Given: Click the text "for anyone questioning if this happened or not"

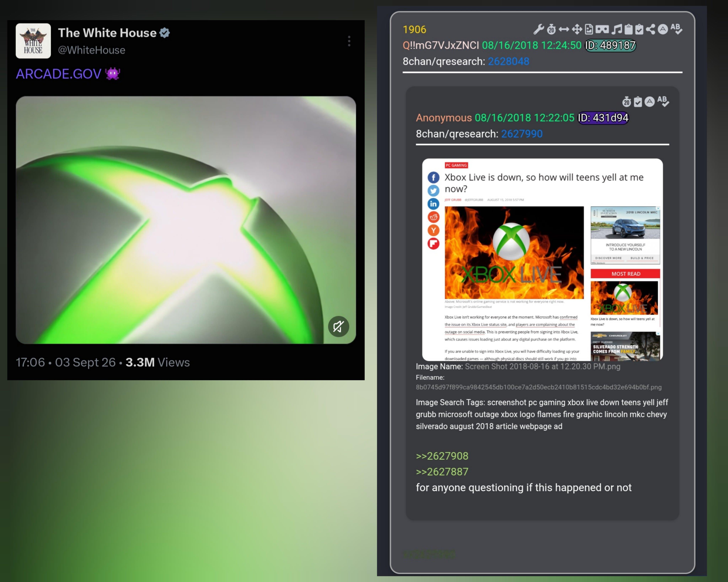Looking at the screenshot, I should pos(524,487).
